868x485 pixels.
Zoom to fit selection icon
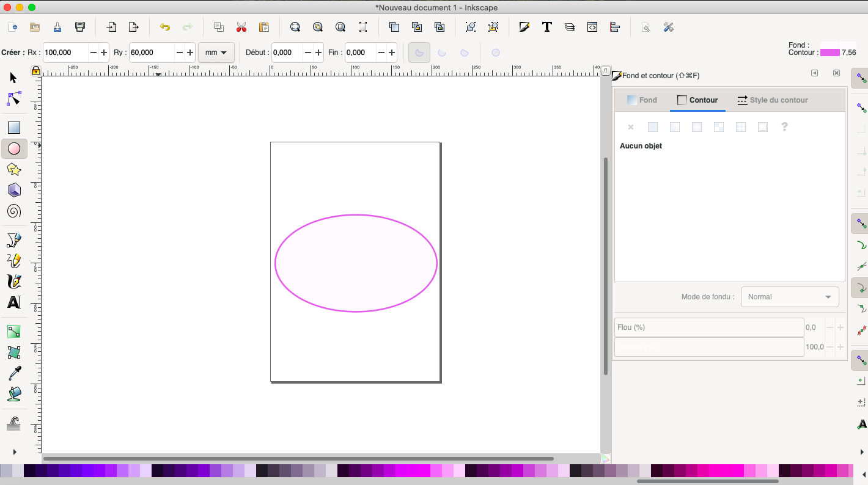(x=295, y=27)
